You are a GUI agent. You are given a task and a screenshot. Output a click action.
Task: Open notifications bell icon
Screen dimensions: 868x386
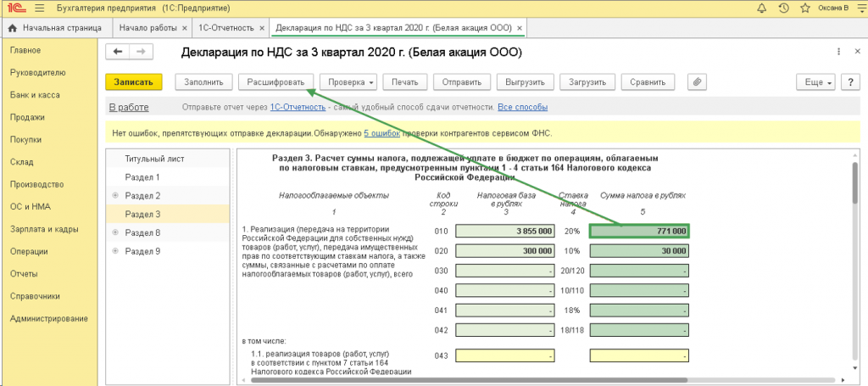(761, 8)
